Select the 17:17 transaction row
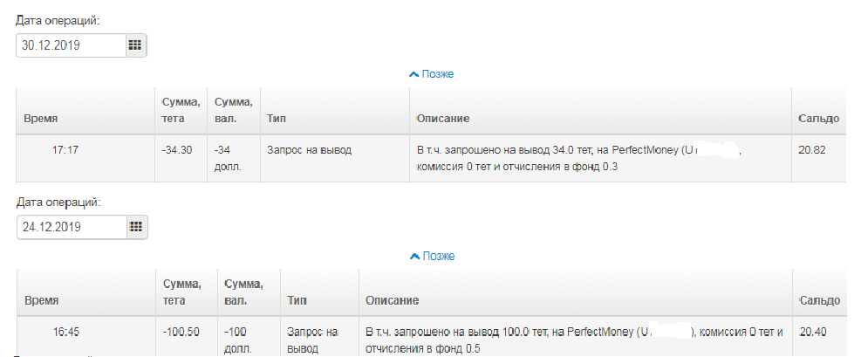This screenshot has height=357, width=868. [431, 158]
